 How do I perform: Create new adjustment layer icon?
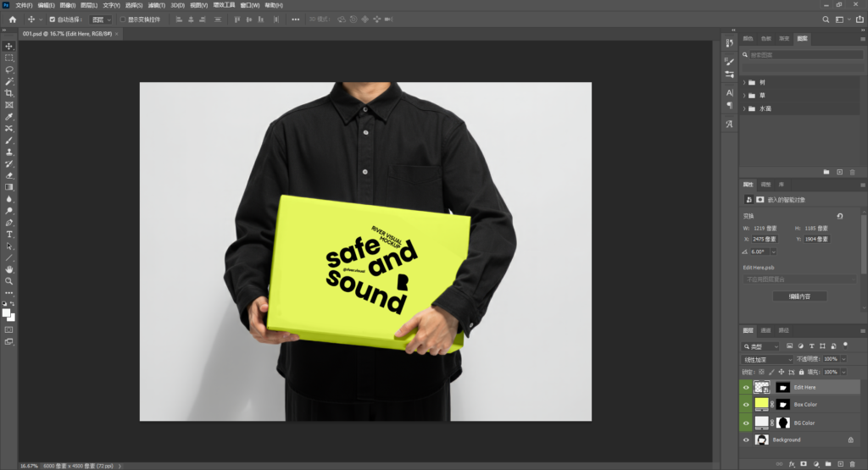pyautogui.click(x=816, y=464)
